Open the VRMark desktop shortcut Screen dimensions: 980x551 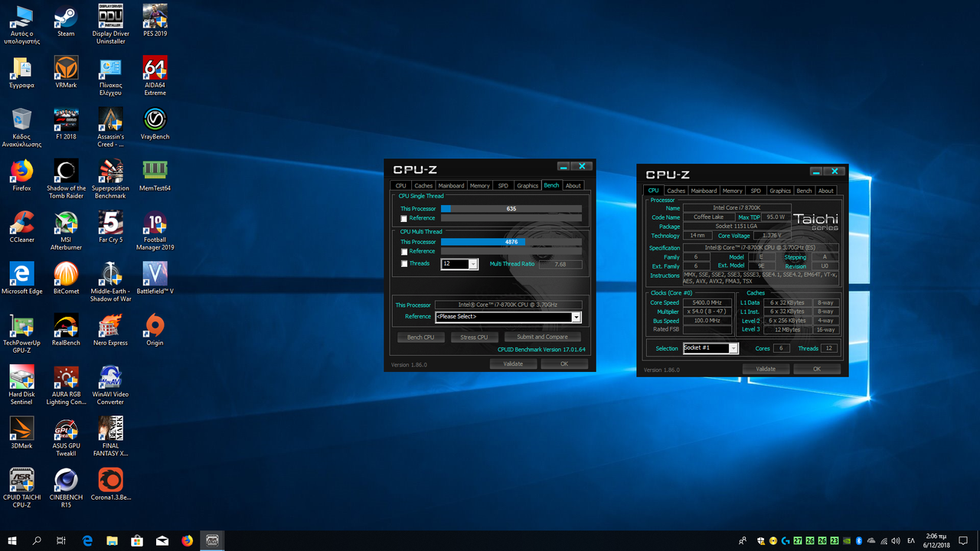pyautogui.click(x=66, y=72)
